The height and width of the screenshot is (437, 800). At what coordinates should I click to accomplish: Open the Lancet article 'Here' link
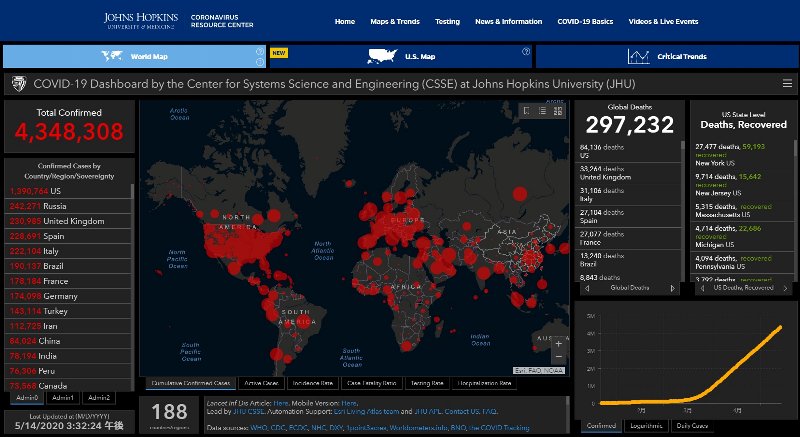pos(281,403)
